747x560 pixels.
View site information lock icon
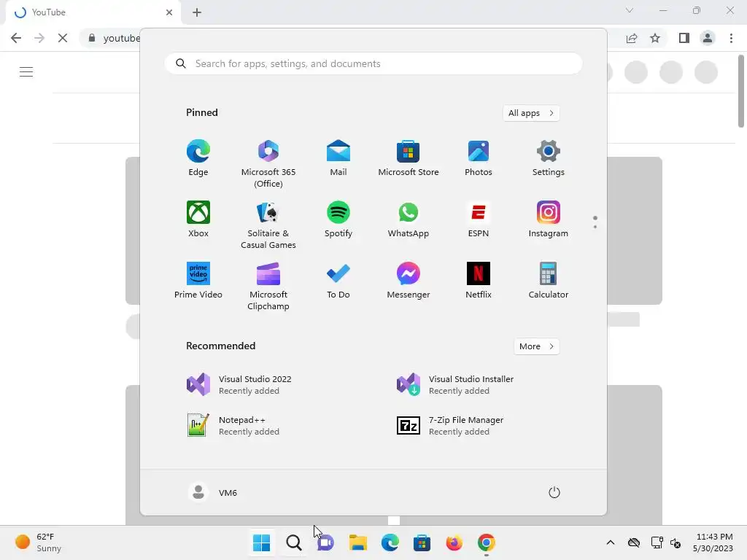click(92, 38)
